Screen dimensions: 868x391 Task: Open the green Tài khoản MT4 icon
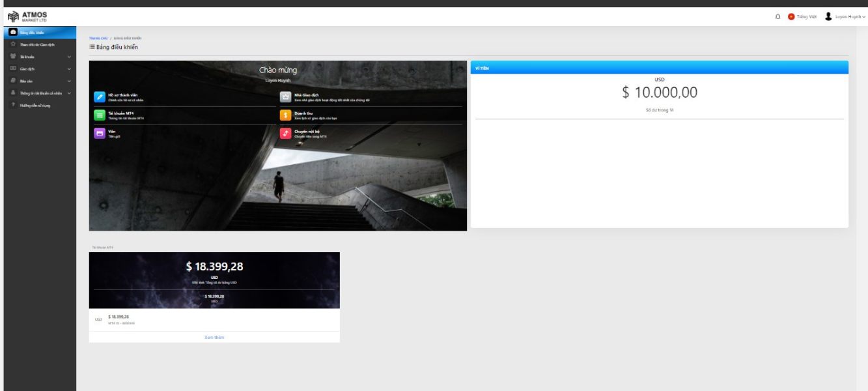coord(99,115)
